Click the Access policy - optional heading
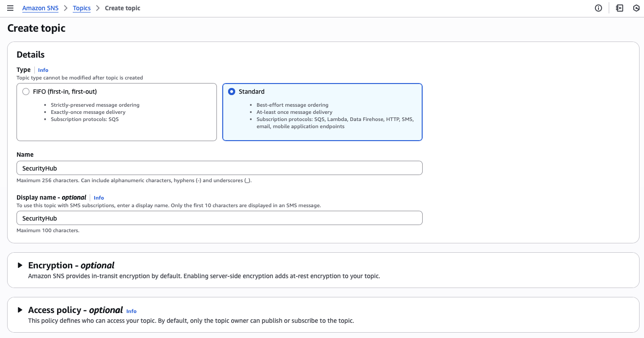Image resolution: width=644 pixels, height=338 pixels. tap(75, 310)
